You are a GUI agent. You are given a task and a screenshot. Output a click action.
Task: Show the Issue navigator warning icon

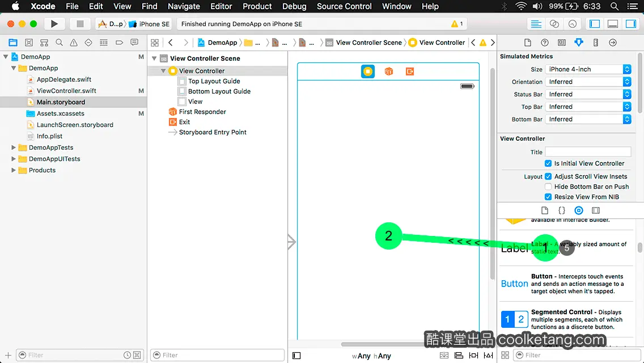74,43
